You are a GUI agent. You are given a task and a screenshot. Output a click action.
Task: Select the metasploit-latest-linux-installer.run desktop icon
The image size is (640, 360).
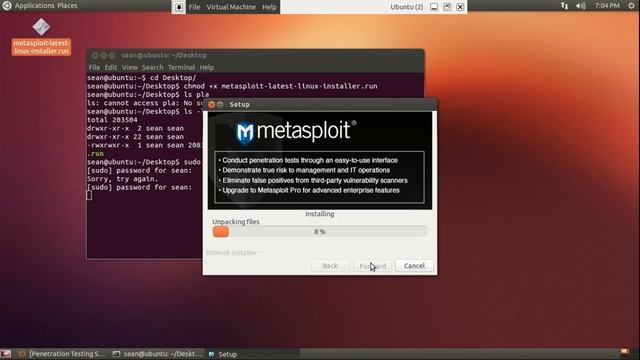[41, 37]
